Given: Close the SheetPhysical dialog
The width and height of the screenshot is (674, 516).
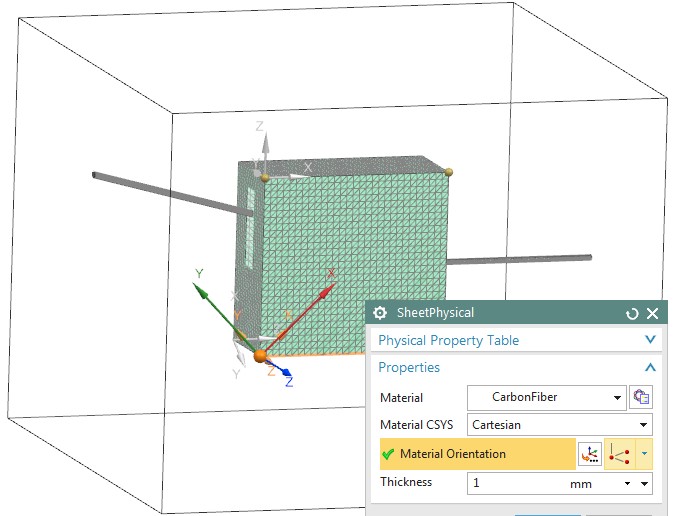Looking at the screenshot, I should pyautogui.click(x=652, y=313).
